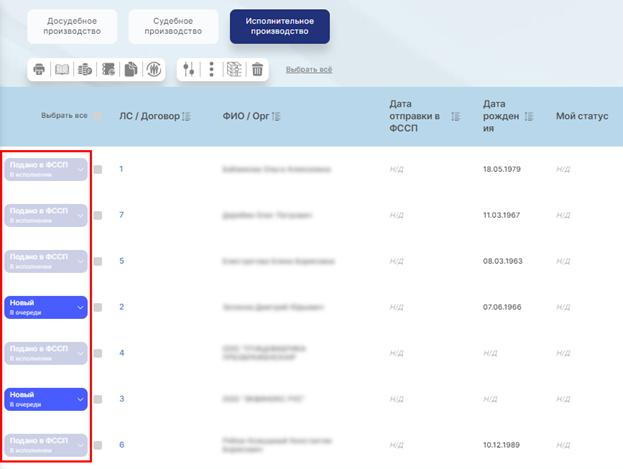Sort by the ЛС / Договор column icon
Image resolution: width=623 pixels, height=469 pixels.
(x=189, y=116)
